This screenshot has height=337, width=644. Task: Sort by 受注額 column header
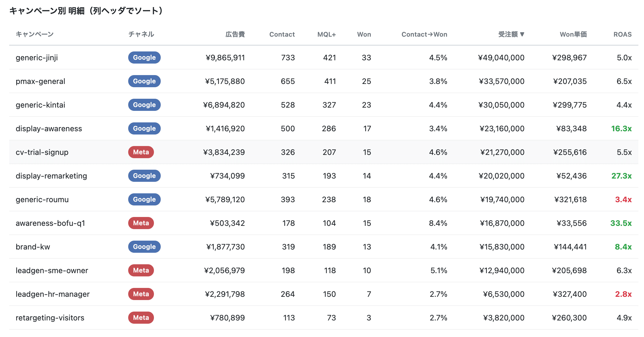click(x=511, y=34)
